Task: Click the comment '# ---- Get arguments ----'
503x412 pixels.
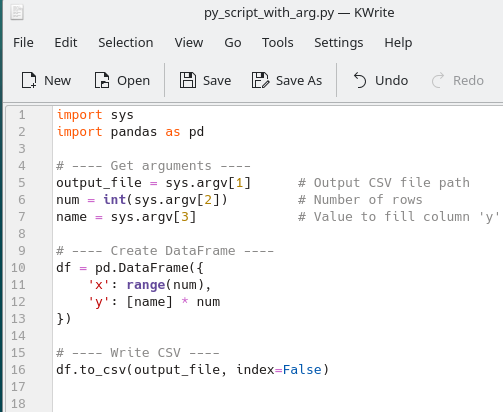Action: (153, 166)
